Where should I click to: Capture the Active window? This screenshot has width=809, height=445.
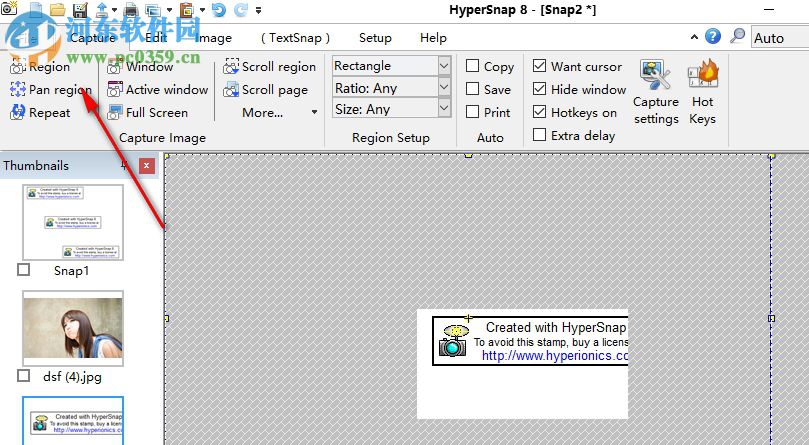(157, 90)
